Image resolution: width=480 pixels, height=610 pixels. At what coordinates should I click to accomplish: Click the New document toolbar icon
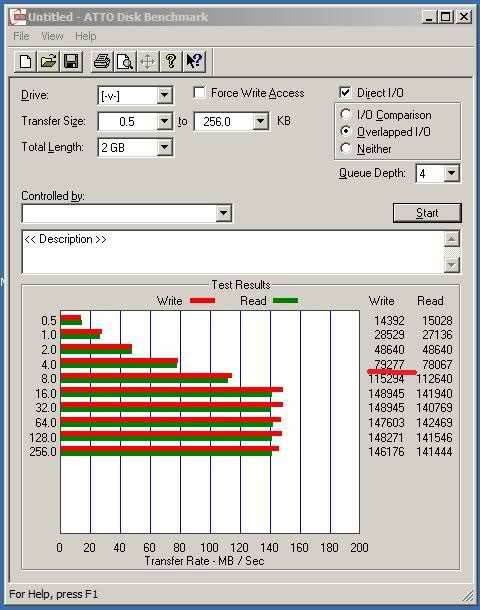click(26, 61)
